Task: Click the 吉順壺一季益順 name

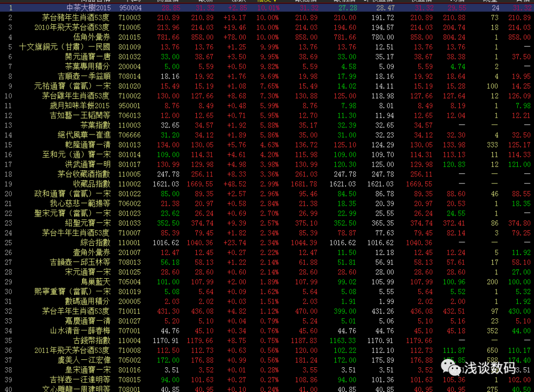Action: [x=84, y=76]
